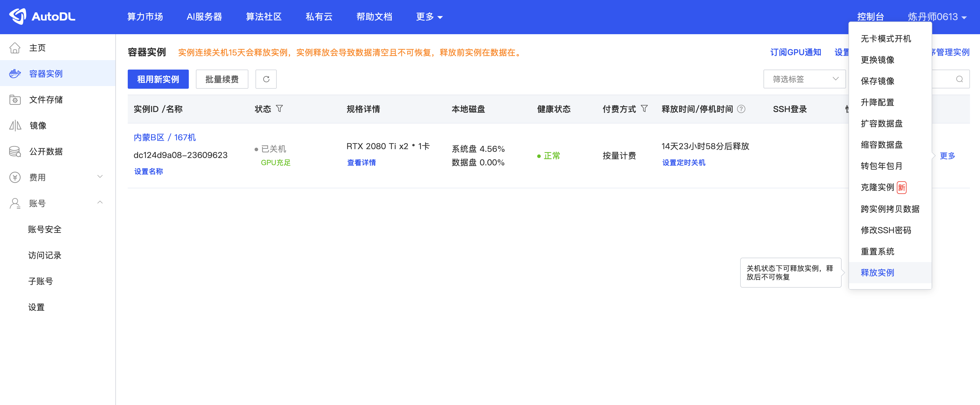Click the mirror image sidebar icon

tap(15, 126)
